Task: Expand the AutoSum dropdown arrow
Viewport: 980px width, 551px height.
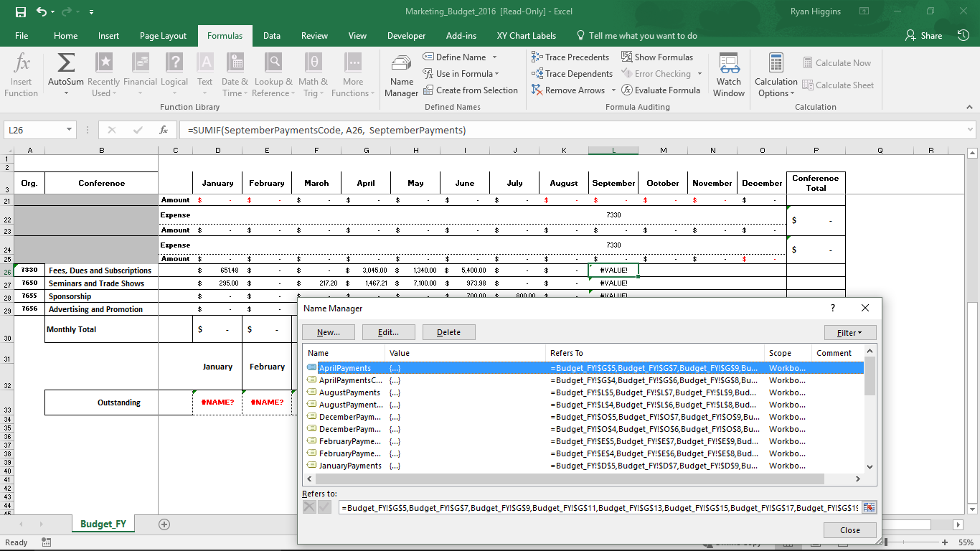Action: point(65,93)
